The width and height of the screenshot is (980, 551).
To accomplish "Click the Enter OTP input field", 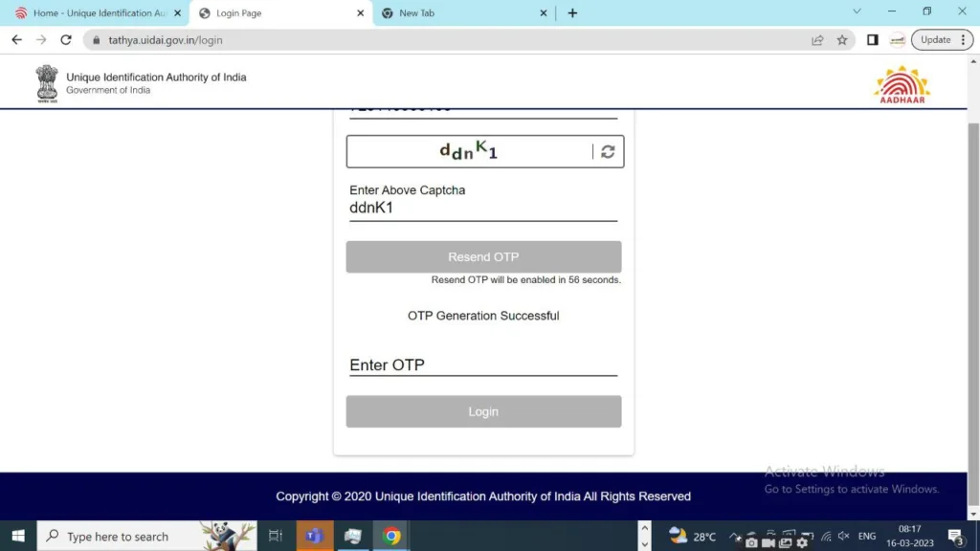I will pos(483,364).
